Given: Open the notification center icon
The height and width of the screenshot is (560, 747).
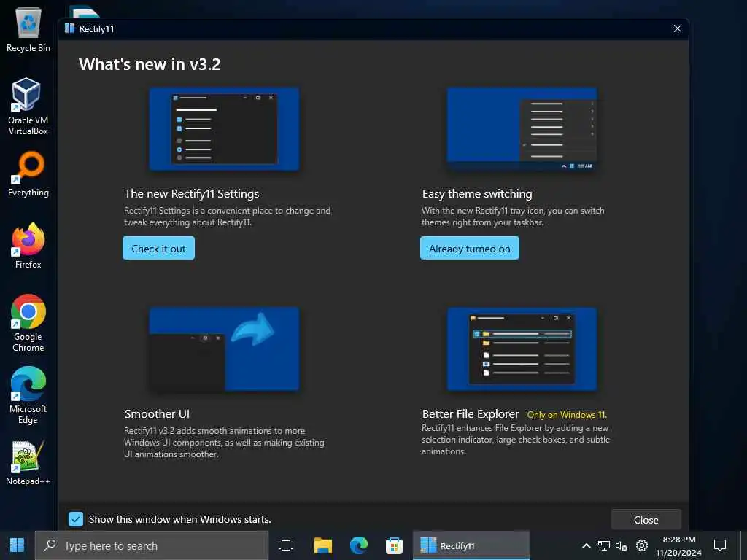Looking at the screenshot, I should [x=720, y=545].
